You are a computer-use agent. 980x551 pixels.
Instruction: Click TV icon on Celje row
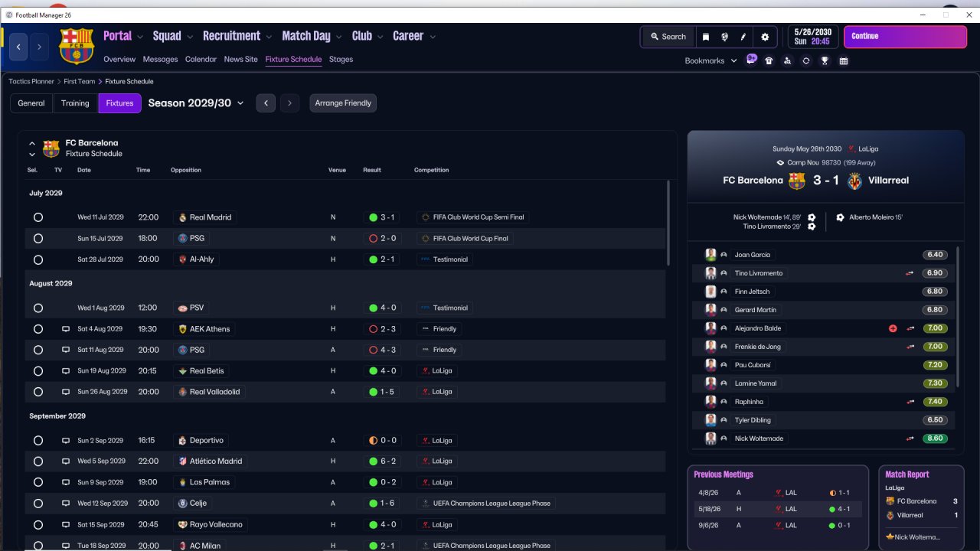pyautogui.click(x=66, y=504)
